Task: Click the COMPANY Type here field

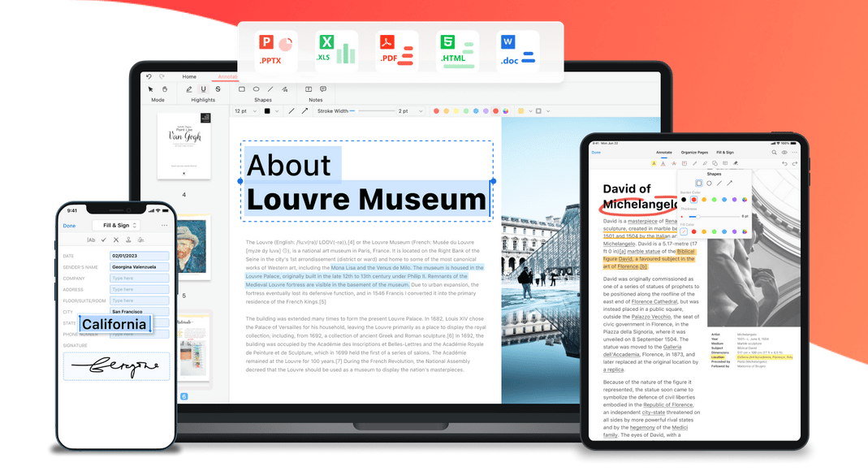Action: [140, 279]
